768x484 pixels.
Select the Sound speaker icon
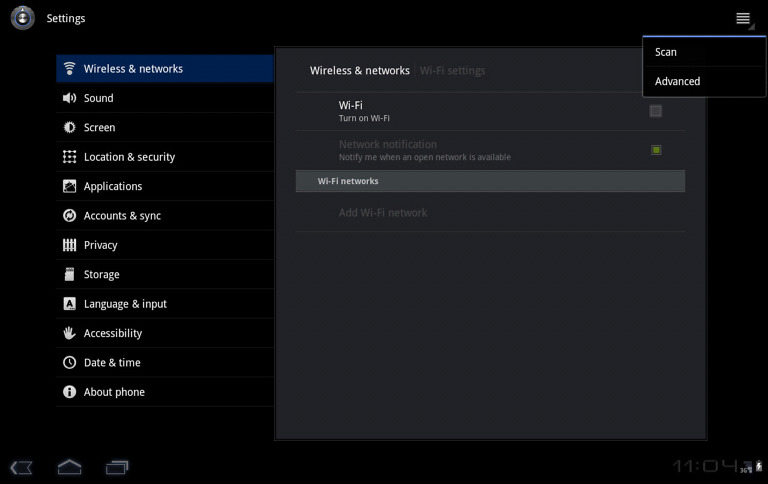click(69, 98)
